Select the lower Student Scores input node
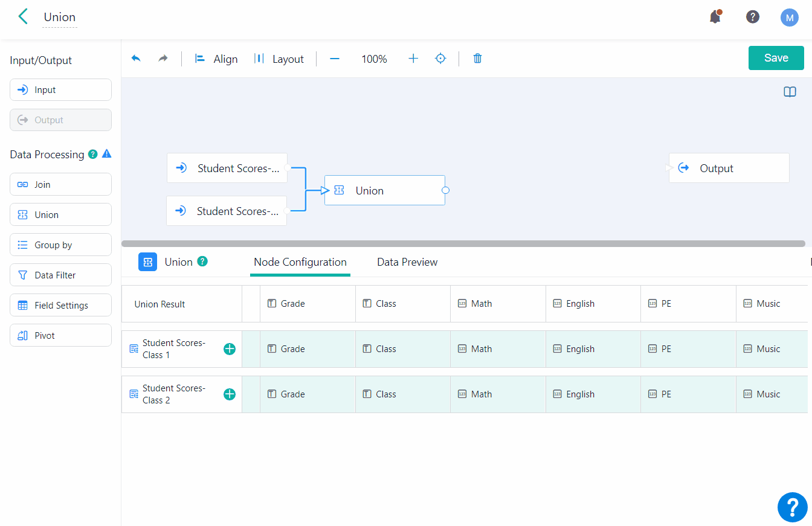 pyautogui.click(x=227, y=211)
